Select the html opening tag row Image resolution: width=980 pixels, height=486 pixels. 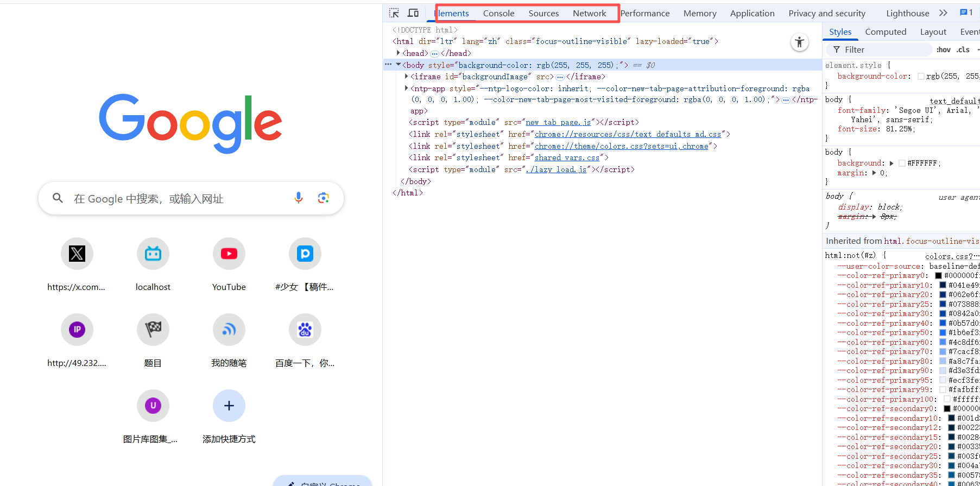(555, 41)
